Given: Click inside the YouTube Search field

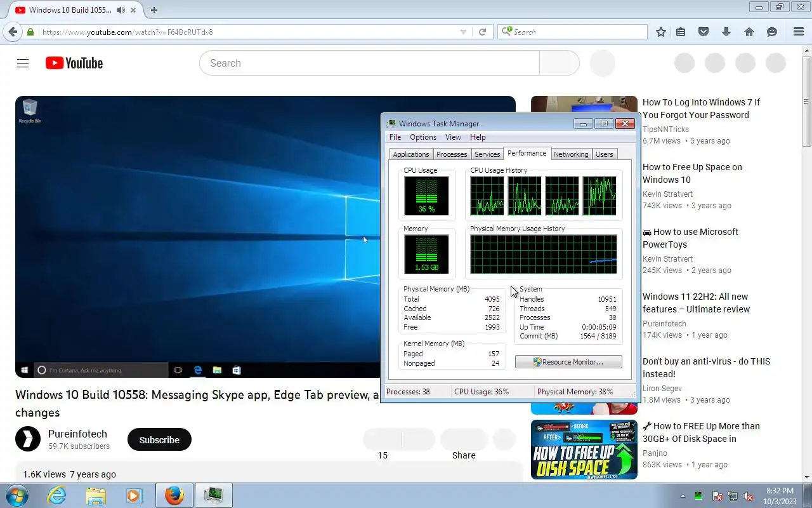Looking at the screenshot, I should (x=369, y=63).
